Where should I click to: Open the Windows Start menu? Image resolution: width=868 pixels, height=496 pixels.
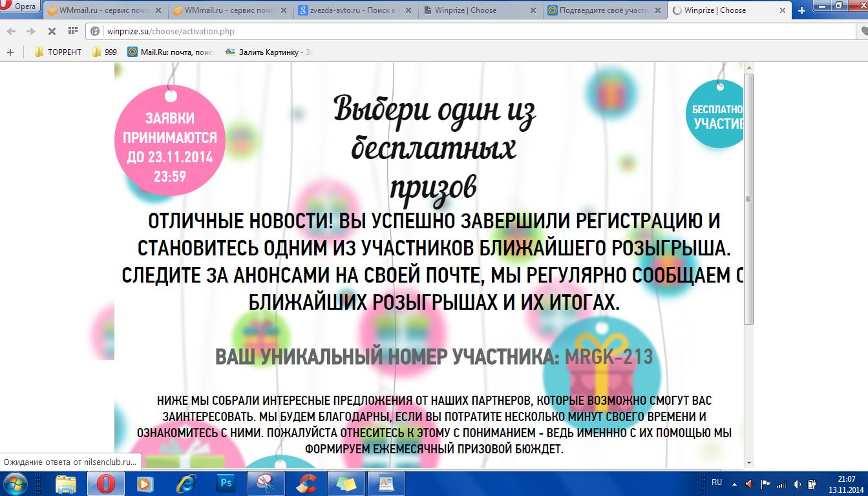coord(16,484)
